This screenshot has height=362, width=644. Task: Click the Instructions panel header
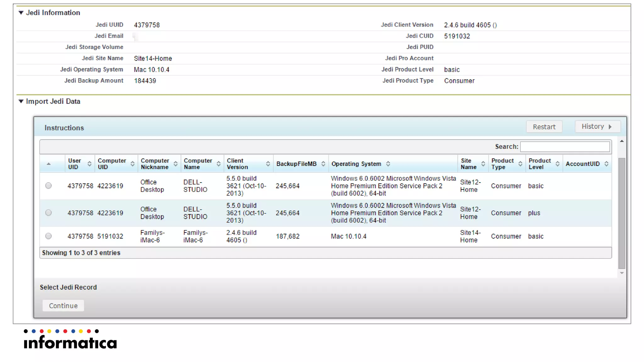64,128
